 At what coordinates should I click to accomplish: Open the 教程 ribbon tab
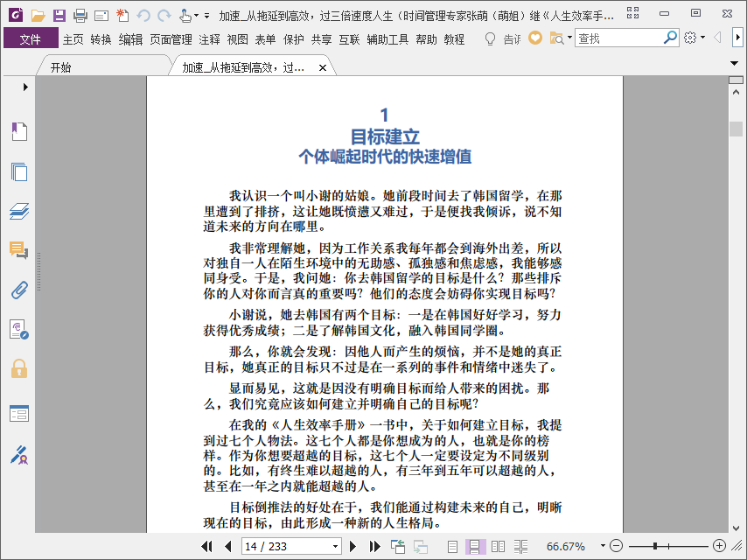454,39
